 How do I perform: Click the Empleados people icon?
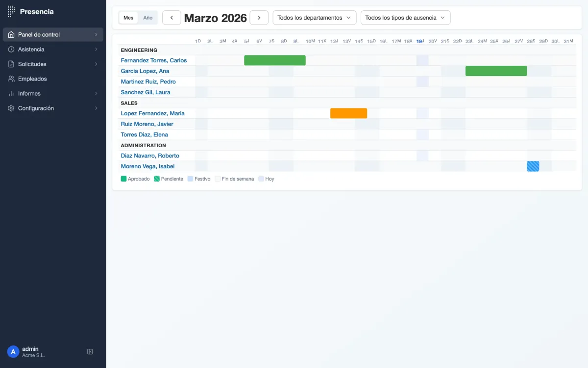click(x=11, y=79)
